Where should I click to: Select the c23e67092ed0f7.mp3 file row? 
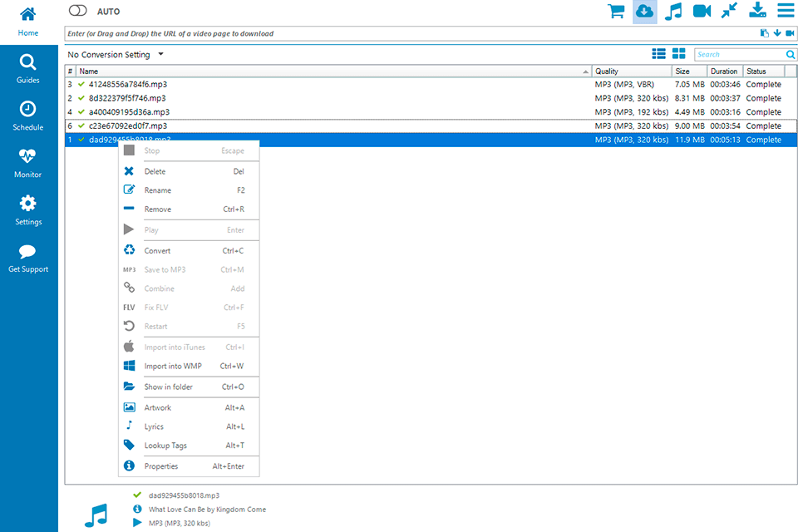tap(332, 126)
